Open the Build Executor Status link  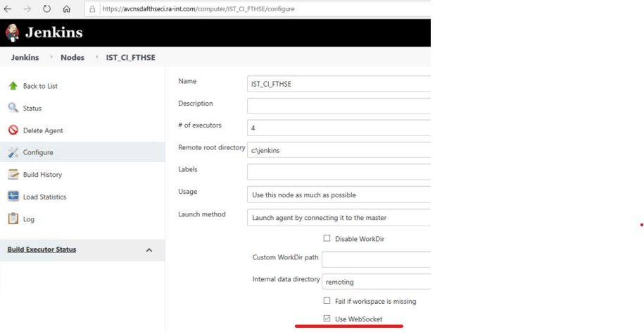[x=42, y=250]
